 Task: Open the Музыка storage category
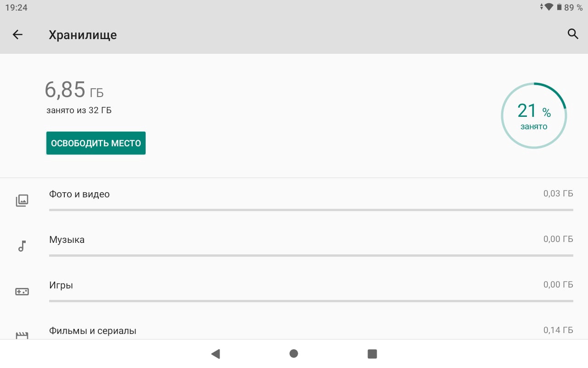pos(67,240)
